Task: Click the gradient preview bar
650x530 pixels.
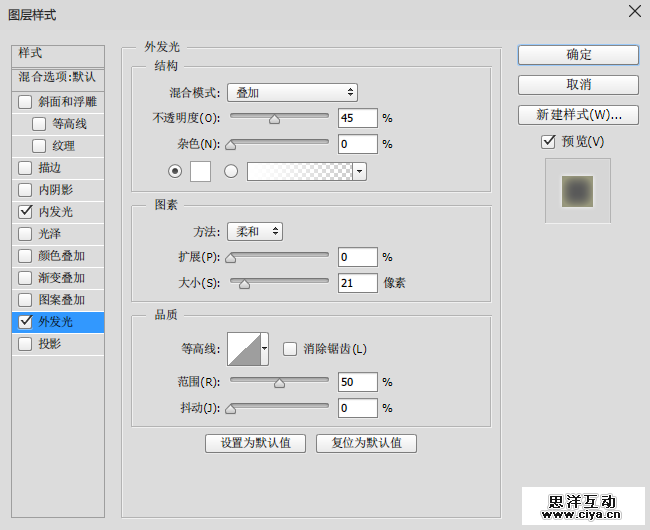Action: tap(300, 171)
